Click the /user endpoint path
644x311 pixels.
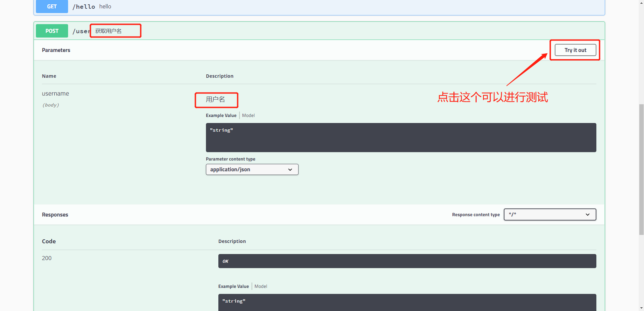[x=81, y=31]
